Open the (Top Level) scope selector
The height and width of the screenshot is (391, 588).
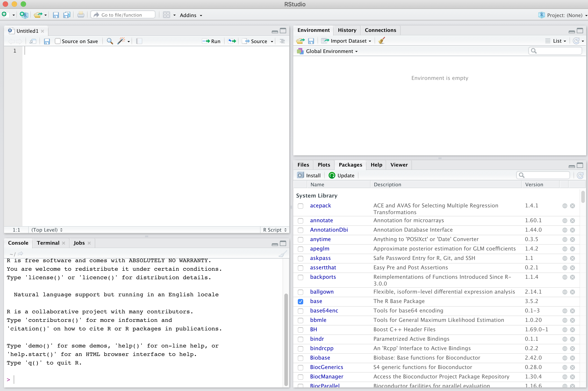(47, 230)
